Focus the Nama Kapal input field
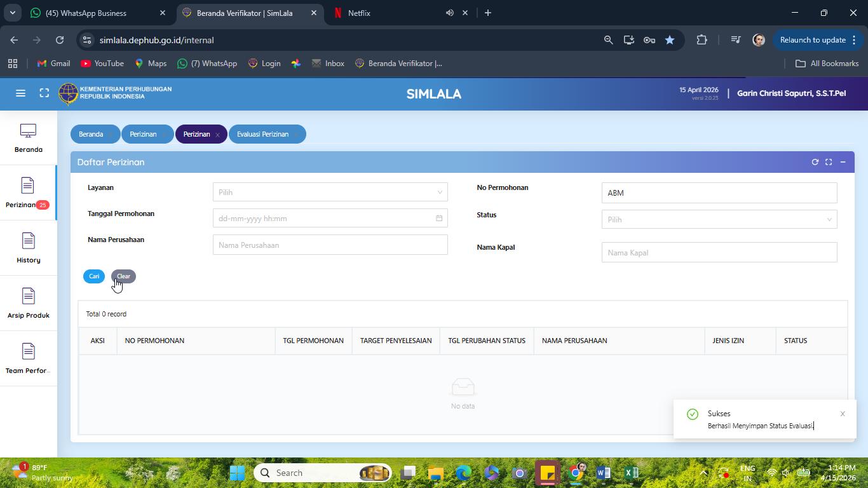The image size is (868, 488). pyautogui.click(x=719, y=252)
